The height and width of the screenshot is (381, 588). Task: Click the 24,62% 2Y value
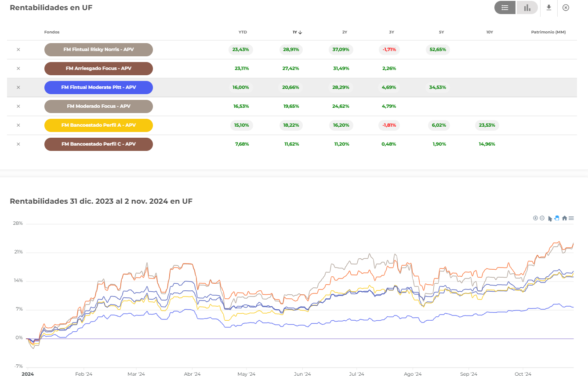tap(341, 106)
